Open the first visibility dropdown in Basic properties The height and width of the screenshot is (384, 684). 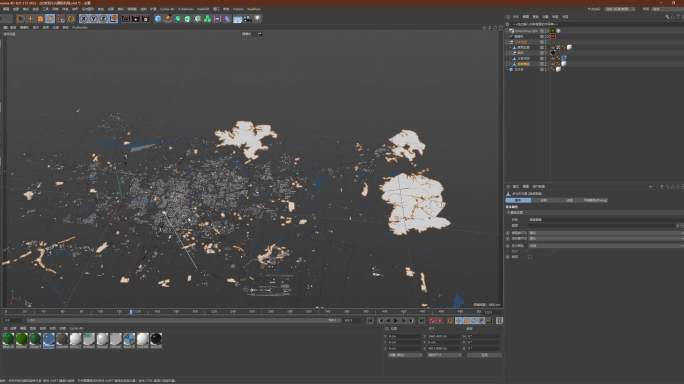(606, 233)
